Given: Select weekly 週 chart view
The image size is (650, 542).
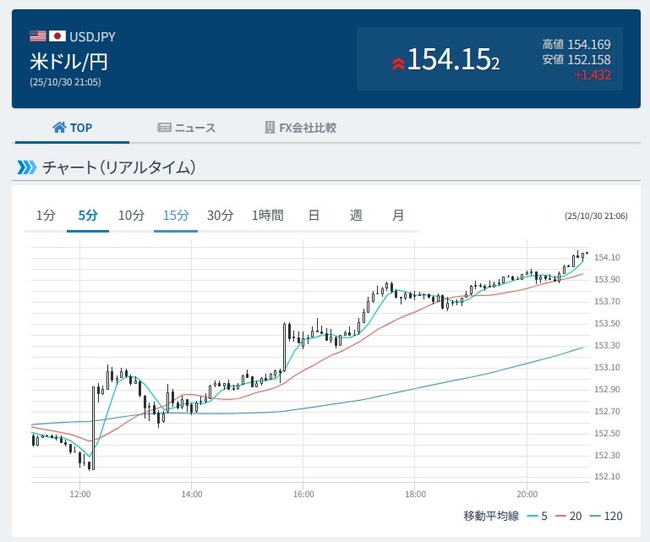Looking at the screenshot, I should click(356, 215).
